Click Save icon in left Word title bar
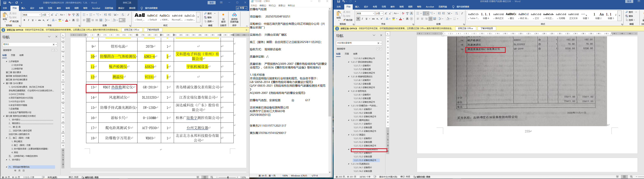644x179 pixels. tap(5, 2)
